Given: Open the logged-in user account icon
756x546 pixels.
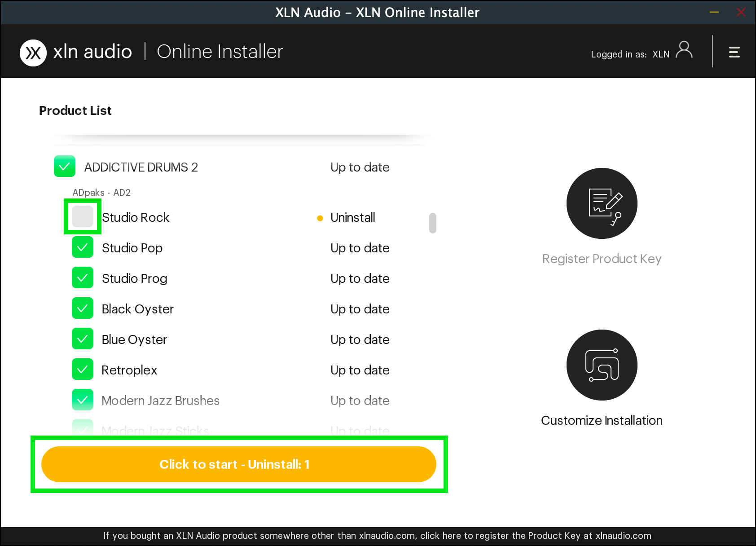Looking at the screenshot, I should coord(684,50).
